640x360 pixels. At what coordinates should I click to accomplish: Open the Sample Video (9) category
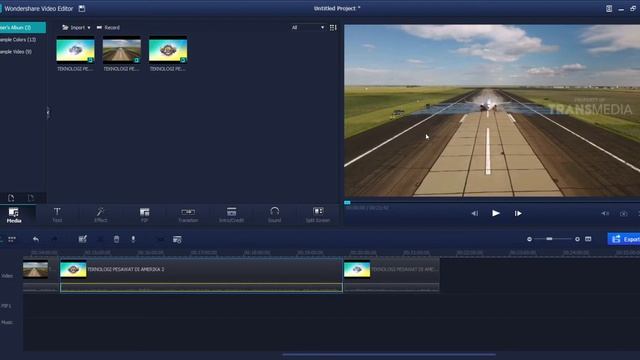(x=16, y=52)
